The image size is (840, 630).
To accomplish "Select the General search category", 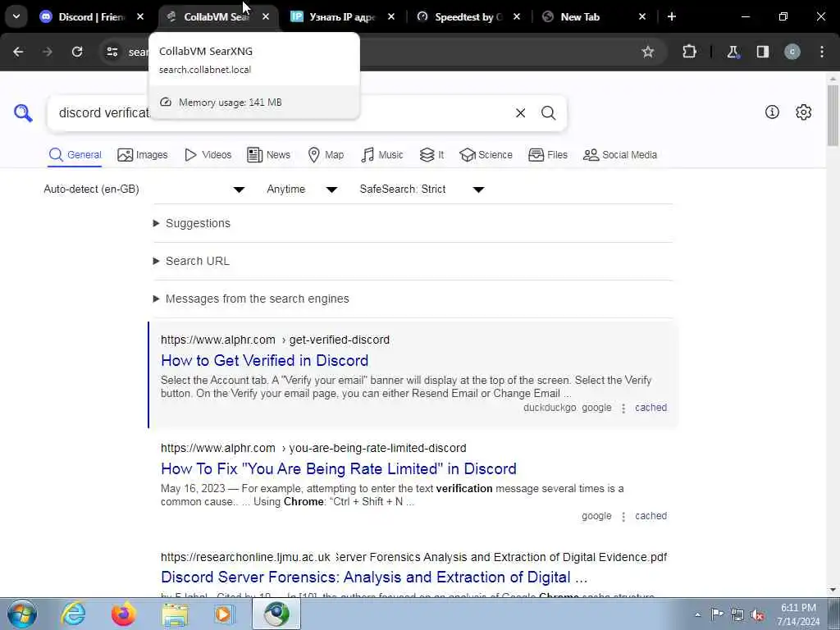I will pyautogui.click(x=75, y=155).
